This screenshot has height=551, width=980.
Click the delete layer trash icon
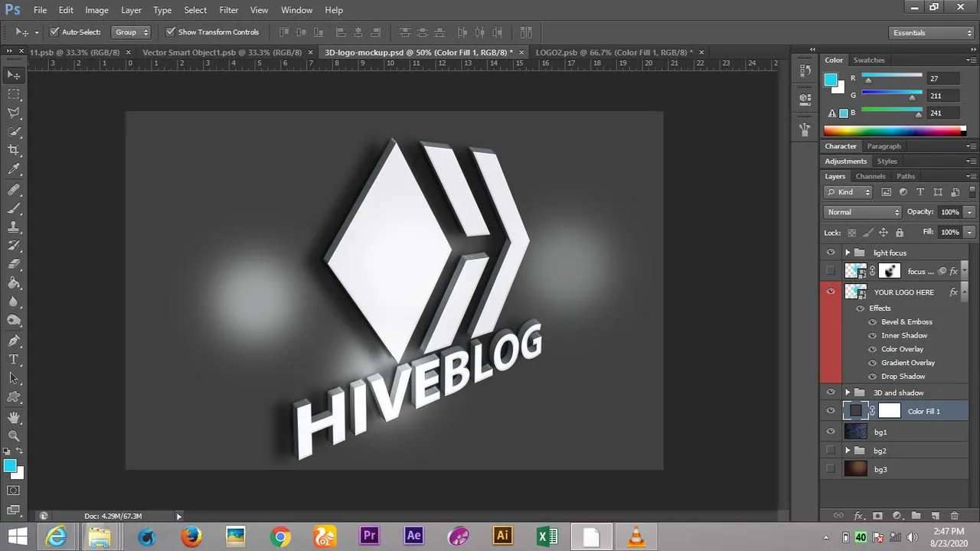pos(954,516)
